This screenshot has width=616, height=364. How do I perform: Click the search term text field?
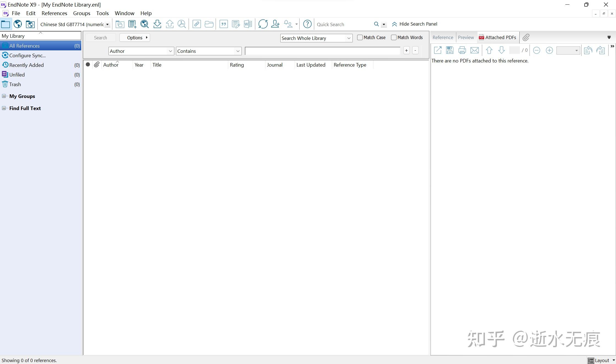322,51
